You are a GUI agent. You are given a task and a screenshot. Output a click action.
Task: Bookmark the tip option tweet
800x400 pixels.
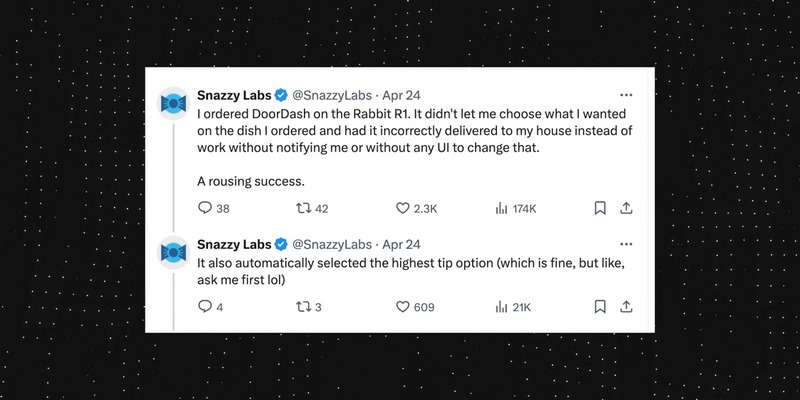pyautogui.click(x=600, y=307)
